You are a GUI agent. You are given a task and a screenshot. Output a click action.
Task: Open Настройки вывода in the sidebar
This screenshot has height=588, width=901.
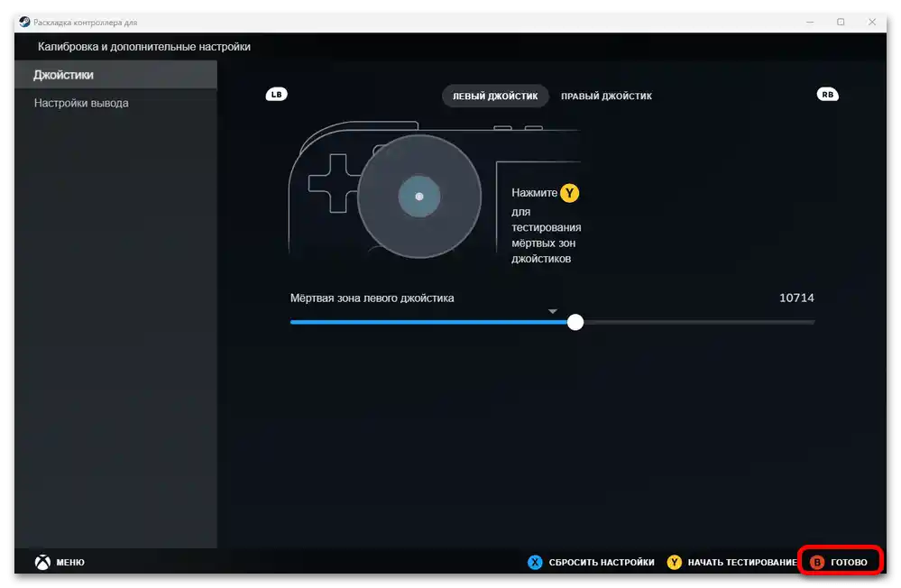pos(115,103)
